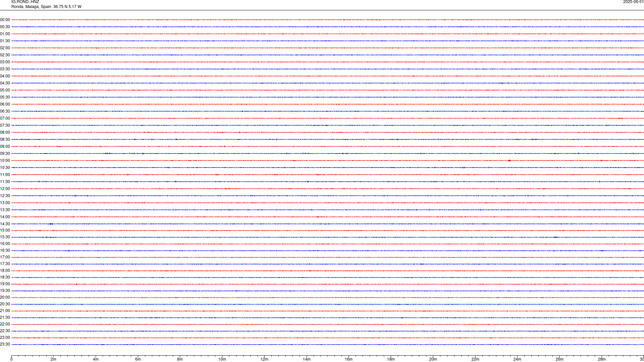Image resolution: width=644 pixels, height=362 pixels.
Task: Select the 00:00 time row label
Action: [x=5, y=20]
